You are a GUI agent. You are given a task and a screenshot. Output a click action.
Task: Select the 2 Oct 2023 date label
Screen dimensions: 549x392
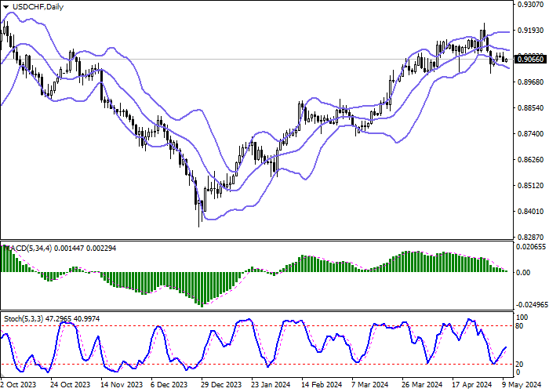point(18,385)
